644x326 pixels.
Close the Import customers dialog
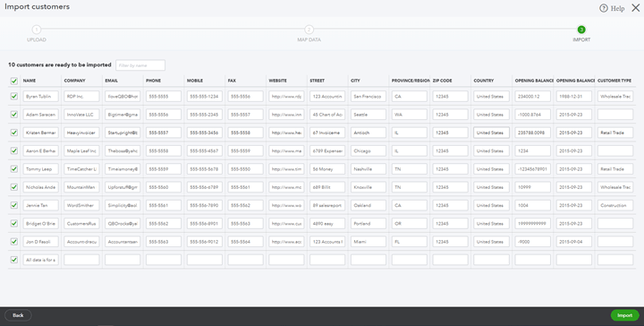pyautogui.click(x=635, y=8)
